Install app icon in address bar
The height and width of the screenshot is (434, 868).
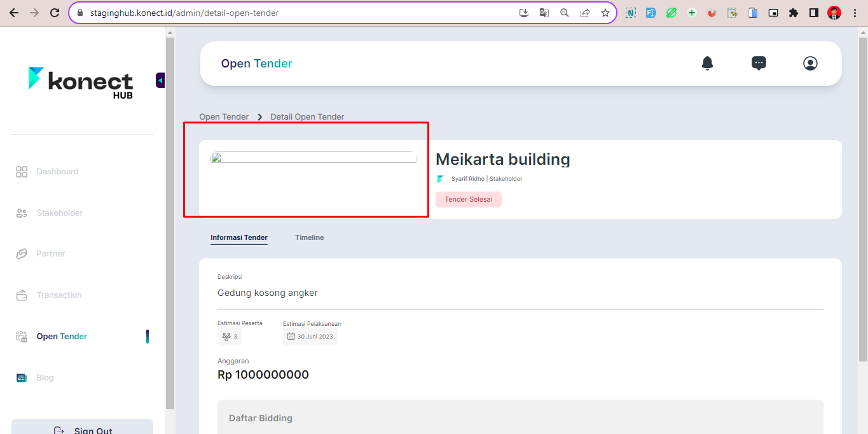click(524, 13)
